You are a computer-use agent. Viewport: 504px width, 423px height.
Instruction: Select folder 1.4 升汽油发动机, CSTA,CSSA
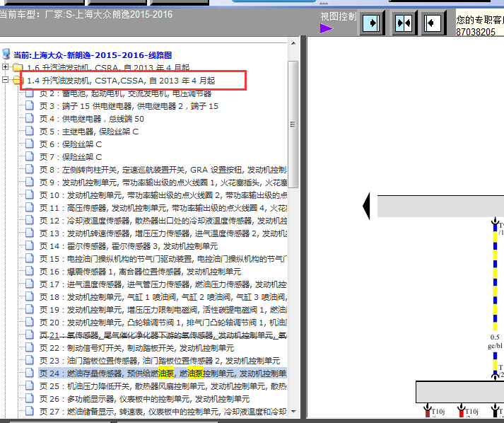pos(121,81)
